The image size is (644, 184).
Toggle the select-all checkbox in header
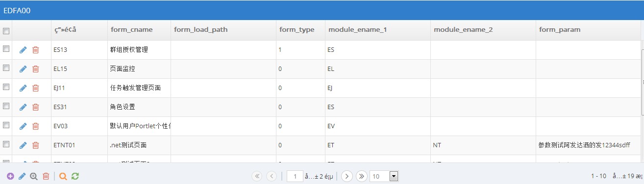coord(6,31)
